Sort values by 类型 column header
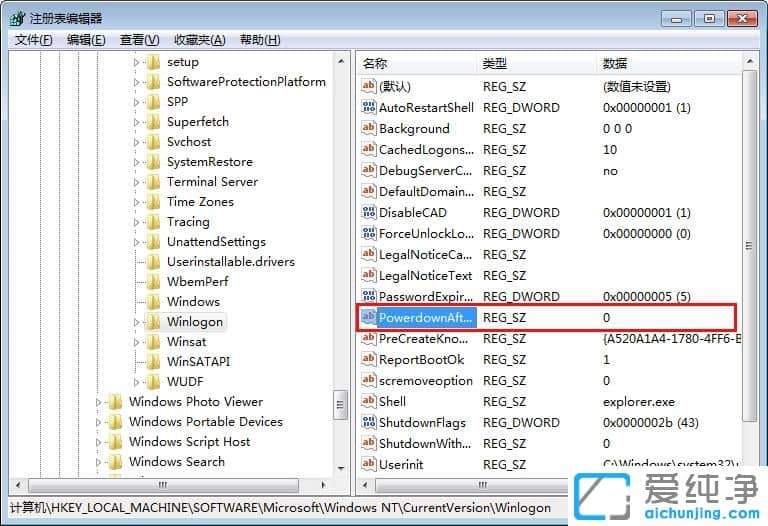This screenshot has height=526, width=768. (x=537, y=63)
